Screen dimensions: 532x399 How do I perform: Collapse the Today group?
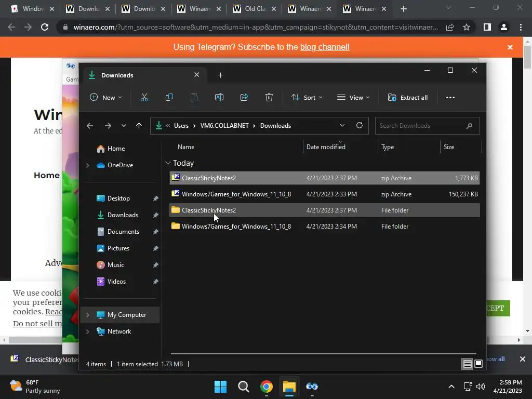tap(168, 163)
